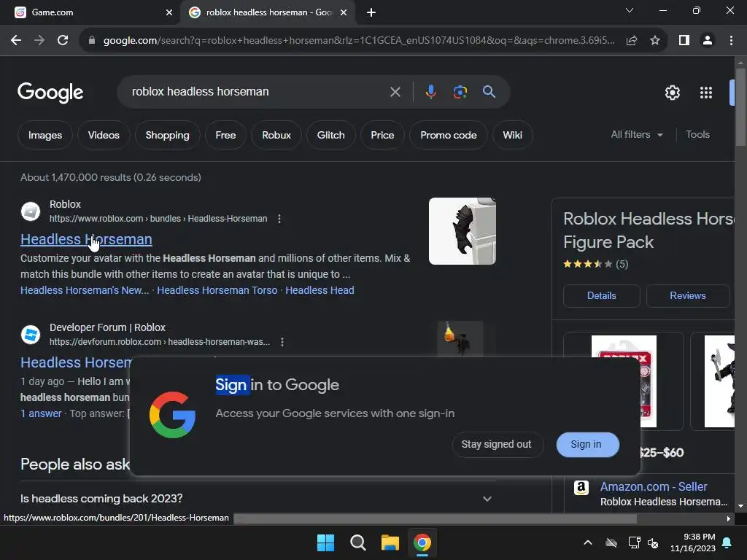Expand "Is headless coming back 2023?"
The width and height of the screenshot is (747, 560).
pyautogui.click(x=258, y=499)
